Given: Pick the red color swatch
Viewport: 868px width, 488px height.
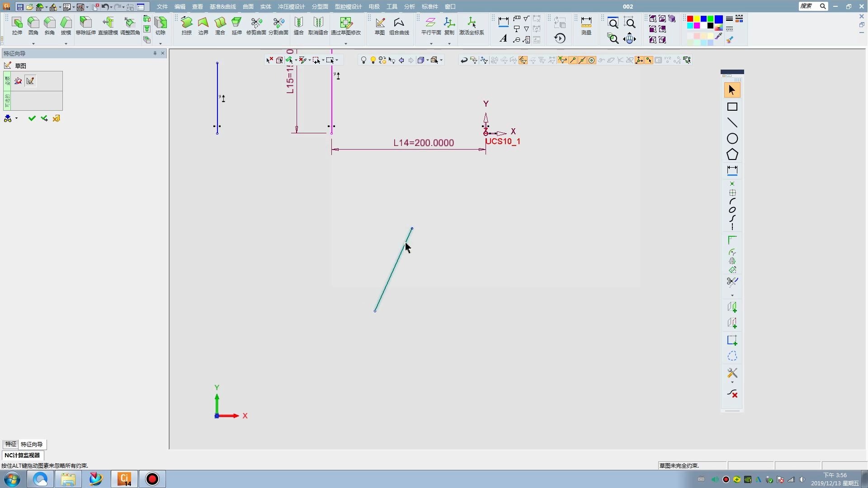Looking at the screenshot, I should click(x=690, y=19).
